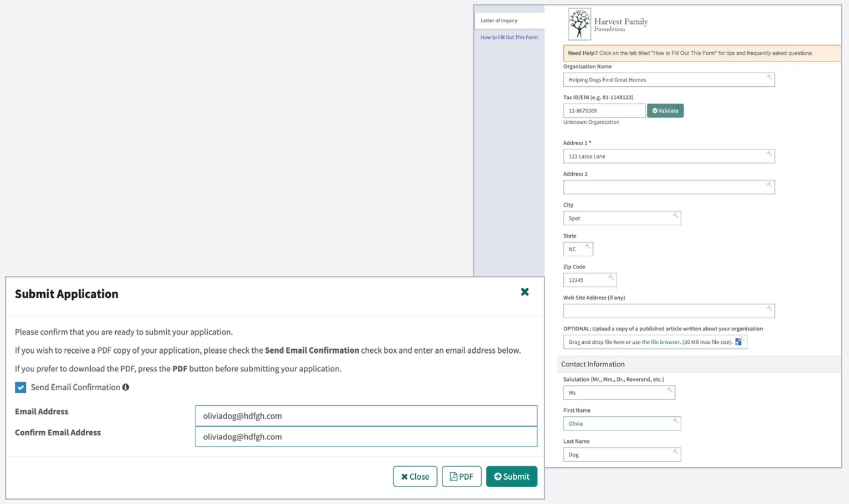Click the edit icon in the City field
Screen dimensions: 849x504
coord(675,216)
